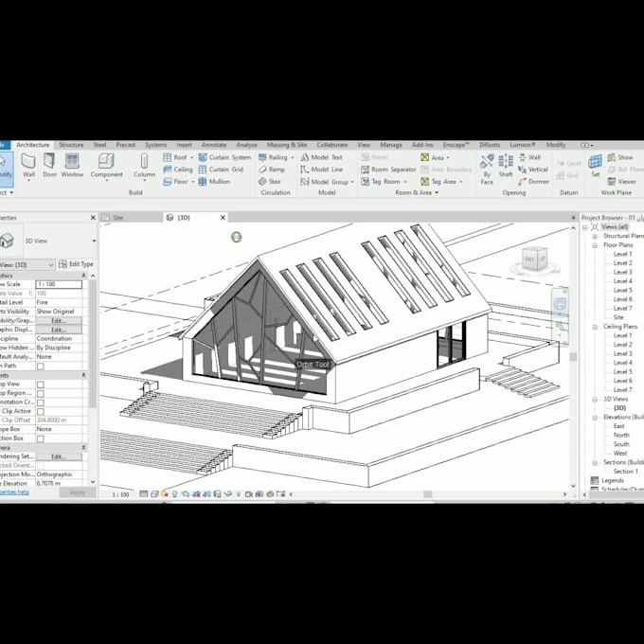Click the drawing area horizontal scrollbar

pyautogui.click(x=427, y=494)
